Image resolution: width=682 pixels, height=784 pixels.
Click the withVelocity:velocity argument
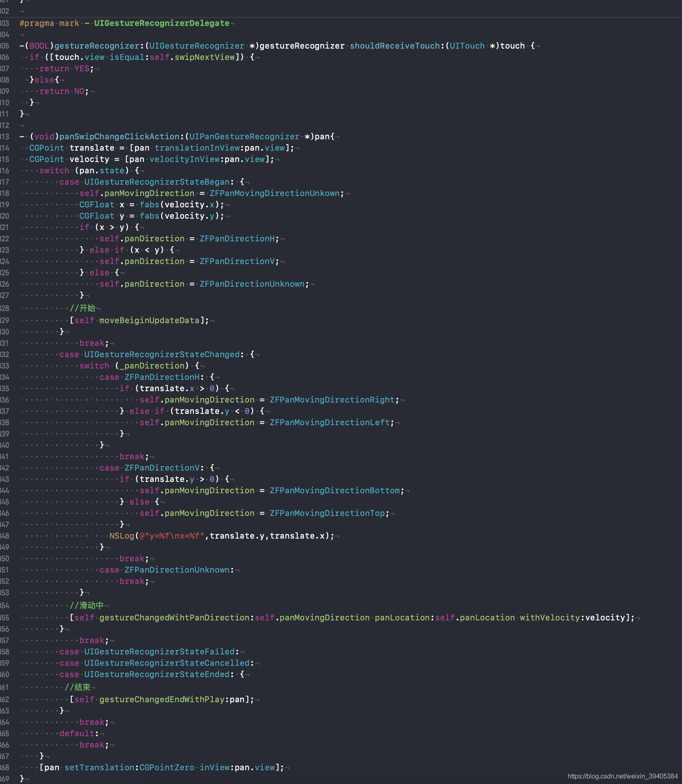[x=573, y=618]
